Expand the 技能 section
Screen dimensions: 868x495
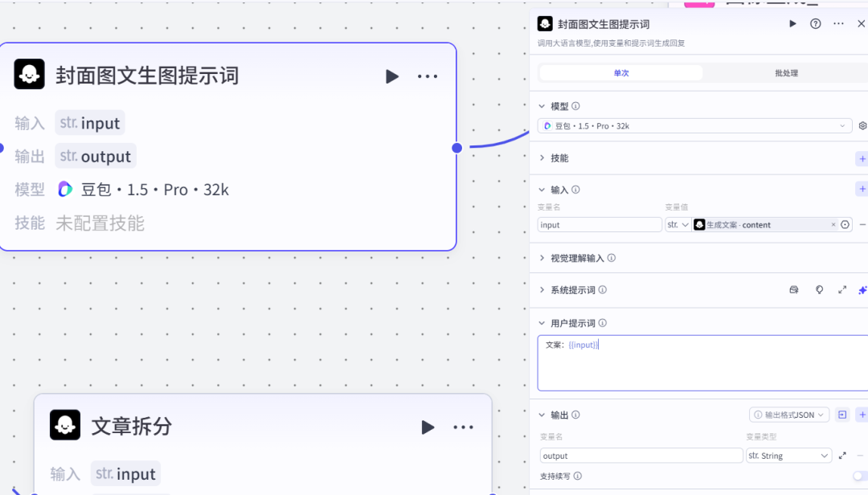coord(542,157)
